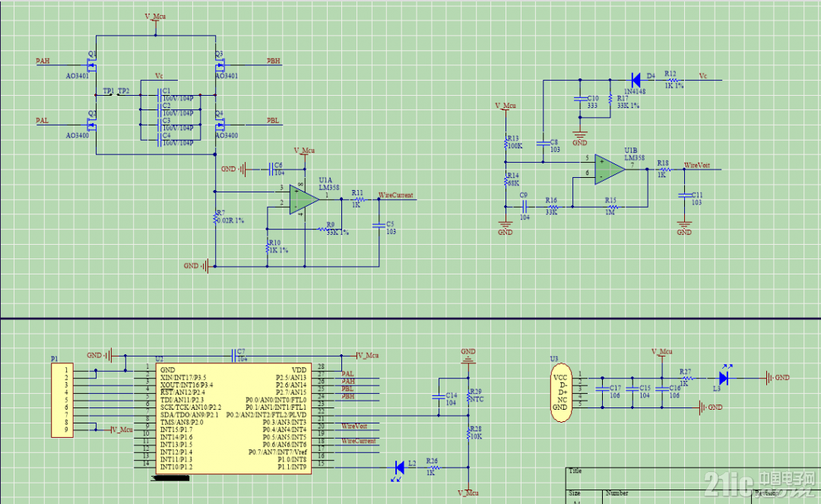The image size is (821, 504).
Task: Click the PAH net label at Q1
Action: (x=43, y=62)
